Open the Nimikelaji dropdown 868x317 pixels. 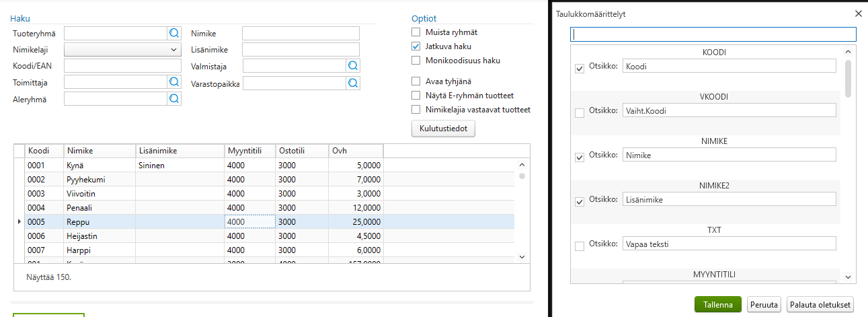click(x=122, y=50)
